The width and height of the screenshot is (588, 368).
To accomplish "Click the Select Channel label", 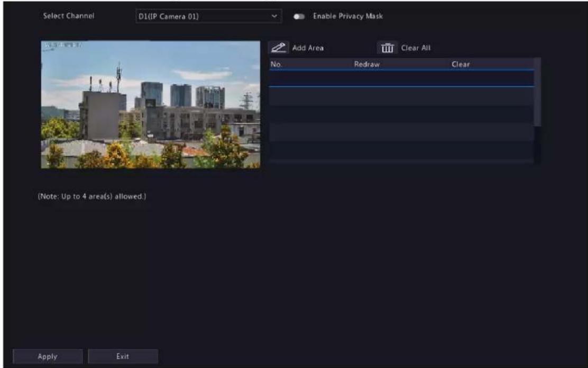I will [x=69, y=16].
